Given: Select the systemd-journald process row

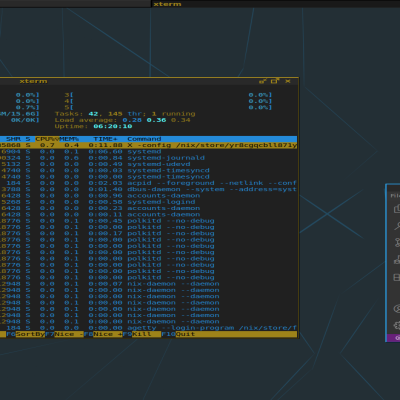Looking at the screenshot, I should (x=148, y=158).
